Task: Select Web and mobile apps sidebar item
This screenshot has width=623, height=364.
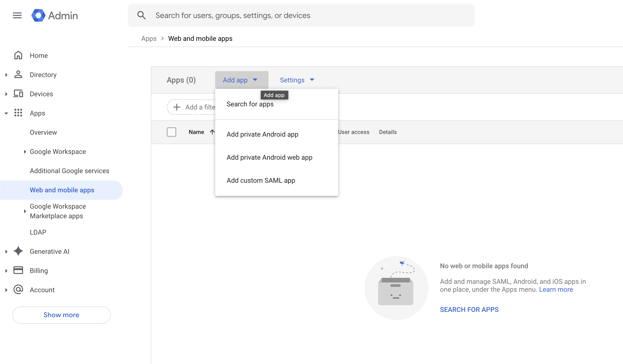Action: tap(61, 190)
